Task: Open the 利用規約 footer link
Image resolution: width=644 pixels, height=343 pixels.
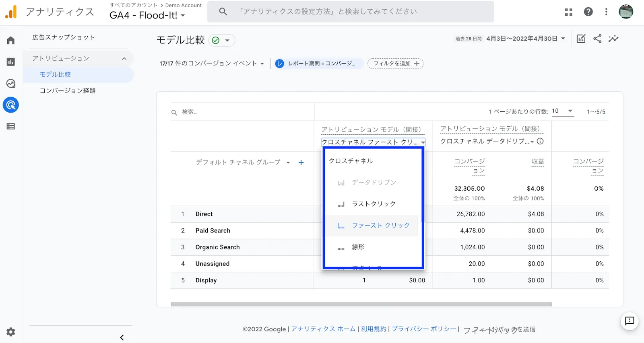Action: click(374, 329)
